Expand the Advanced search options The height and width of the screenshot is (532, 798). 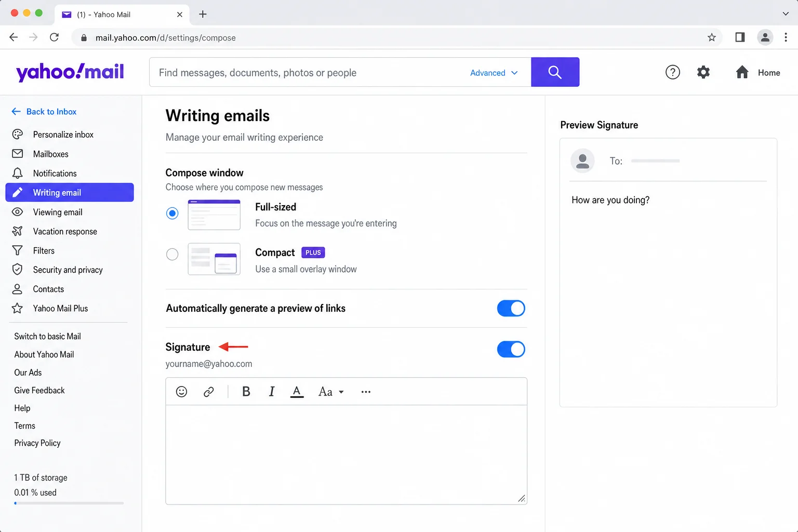(x=494, y=73)
